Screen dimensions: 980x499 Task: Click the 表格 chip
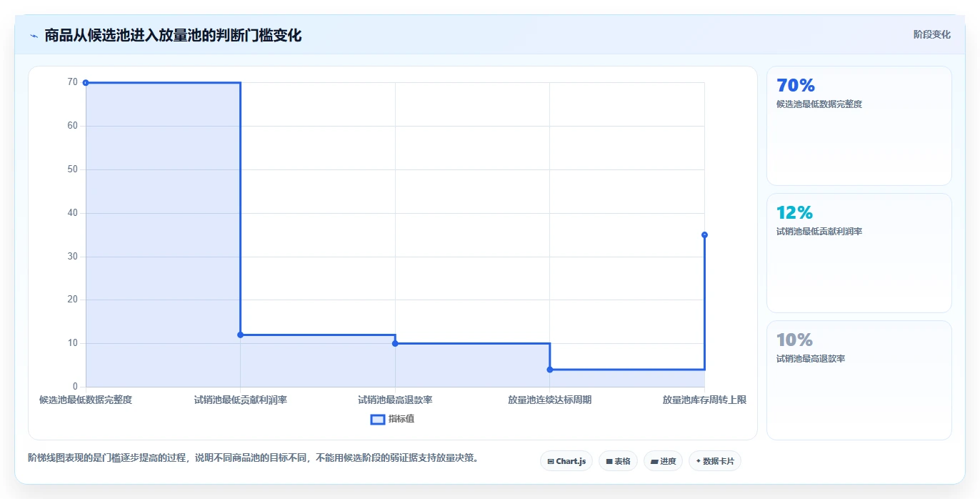[x=618, y=461]
